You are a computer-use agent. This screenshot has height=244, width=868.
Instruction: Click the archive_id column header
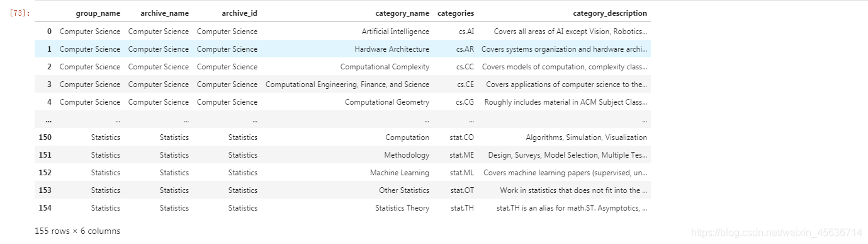239,13
